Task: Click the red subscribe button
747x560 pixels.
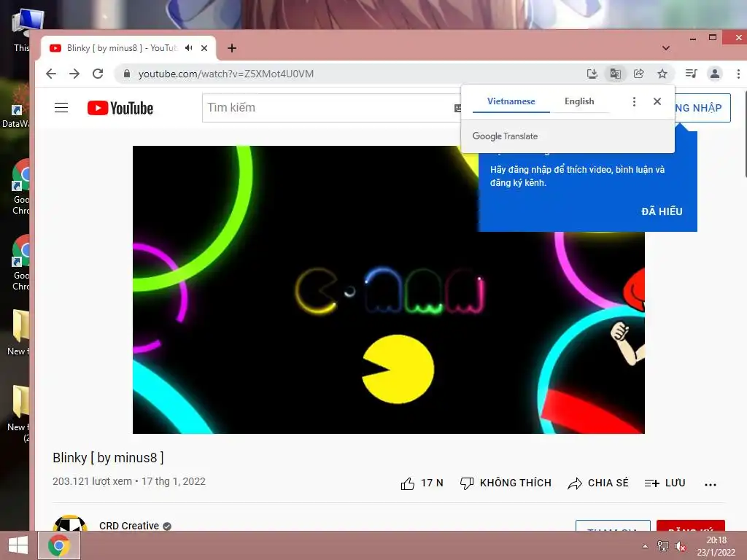Action: pos(691,526)
